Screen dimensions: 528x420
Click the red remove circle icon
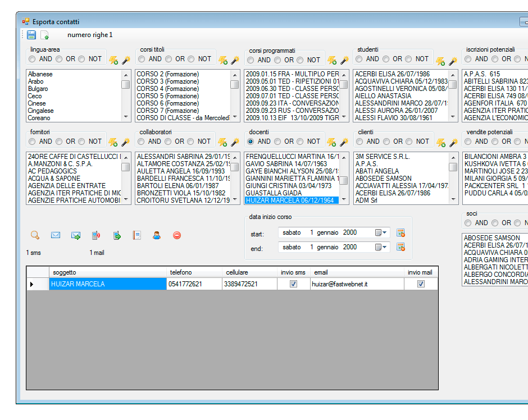click(x=177, y=235)
